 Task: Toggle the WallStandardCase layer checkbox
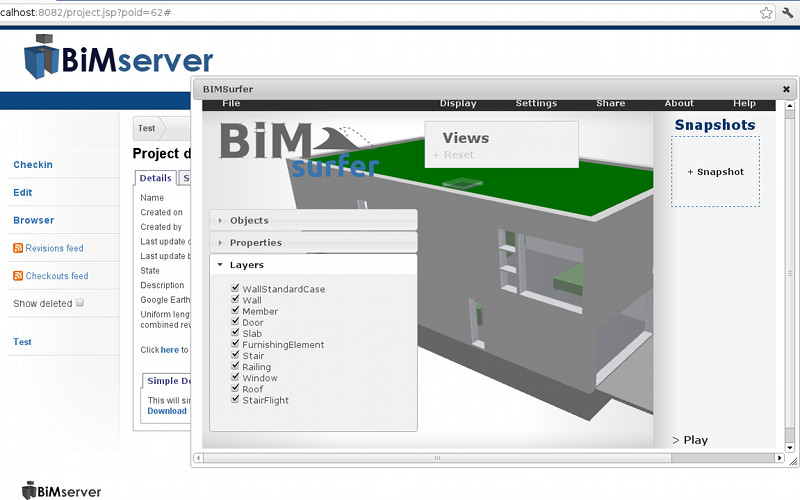click(235, 288)
